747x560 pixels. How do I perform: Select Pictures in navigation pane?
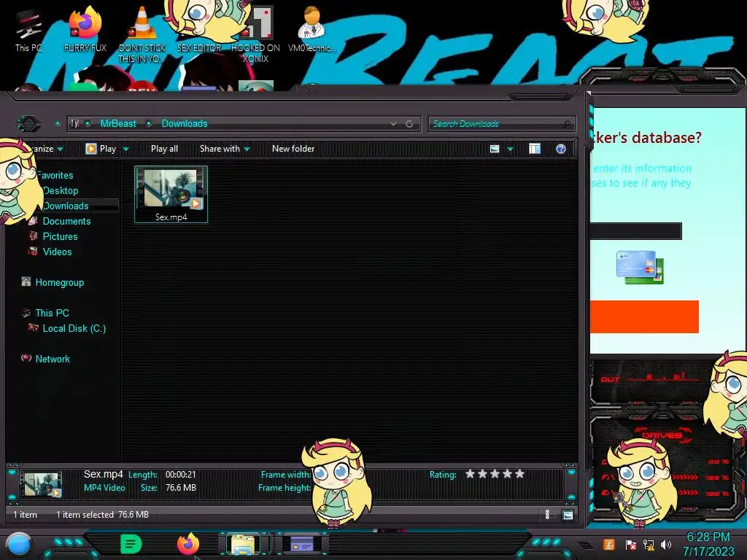click(60, 236)
